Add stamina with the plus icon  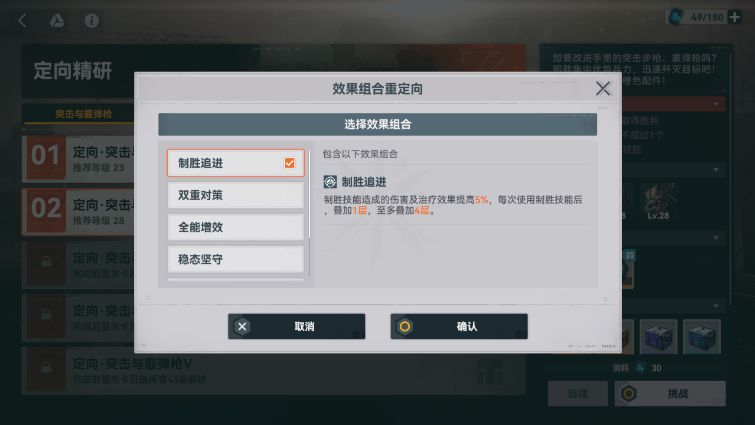click(735, 17)
